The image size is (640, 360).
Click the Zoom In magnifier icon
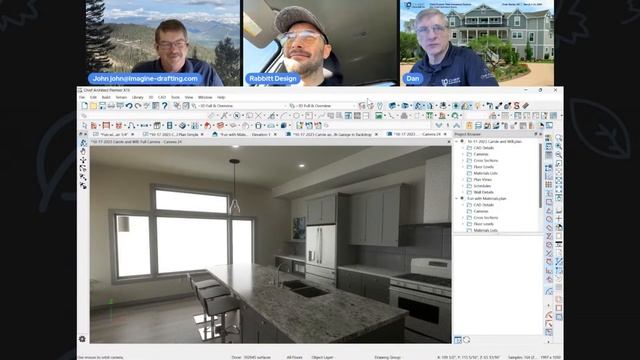click(x=558, y=147)
